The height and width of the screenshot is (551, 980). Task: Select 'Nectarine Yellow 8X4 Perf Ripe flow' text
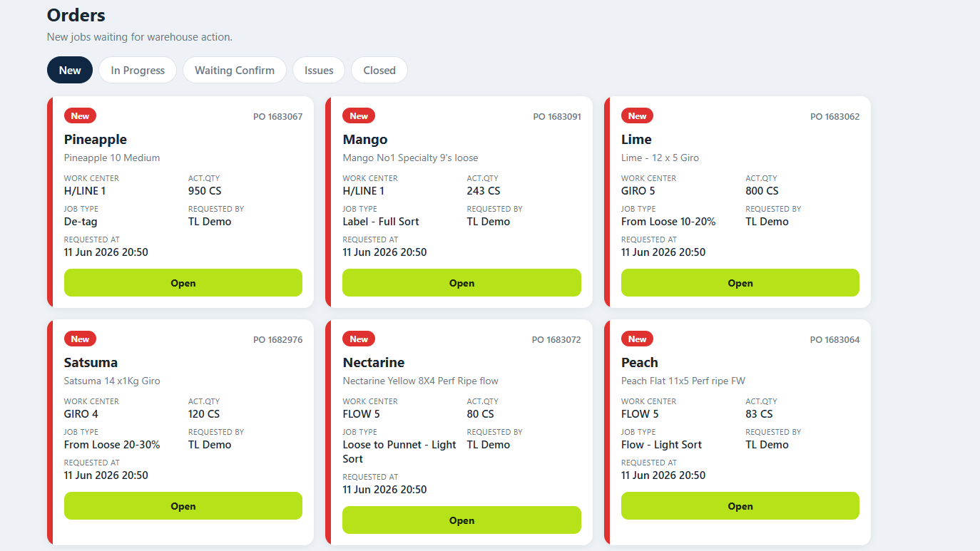tap(421, 381)
